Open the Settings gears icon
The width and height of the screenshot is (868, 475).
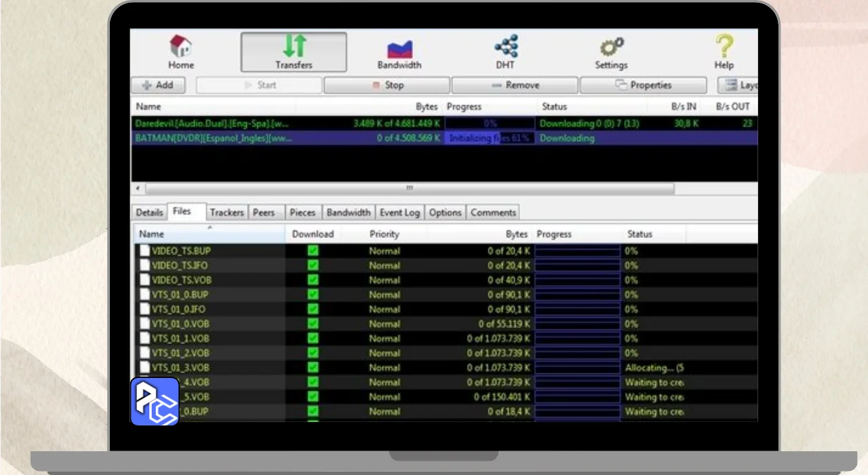click(611, 47)
